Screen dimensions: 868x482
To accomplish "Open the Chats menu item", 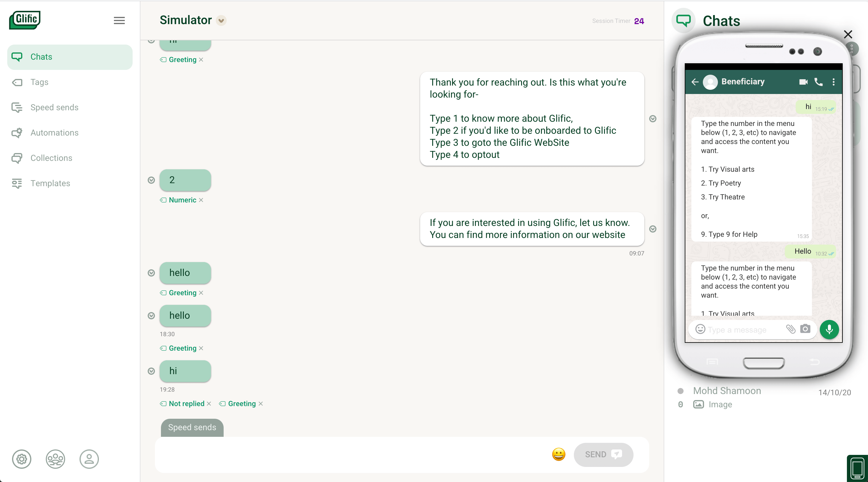I will click(x=70, y=57).
